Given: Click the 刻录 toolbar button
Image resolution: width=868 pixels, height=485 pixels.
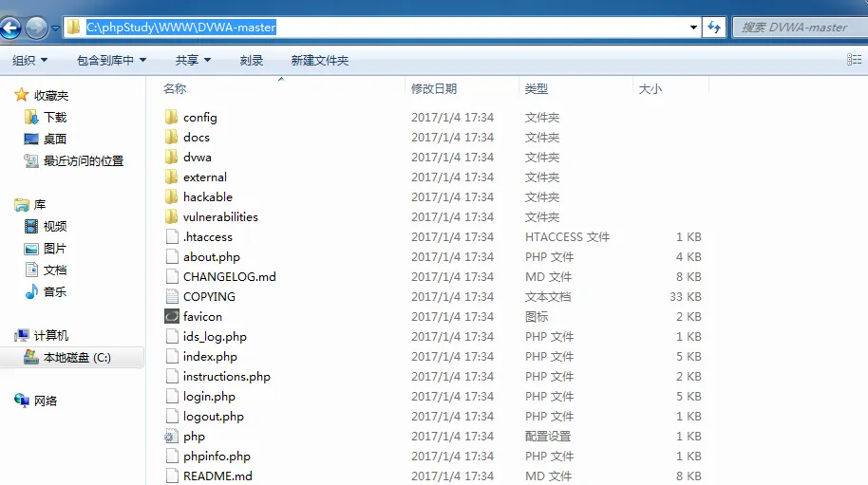Looking at the screenshot, I should coord(252,61).
